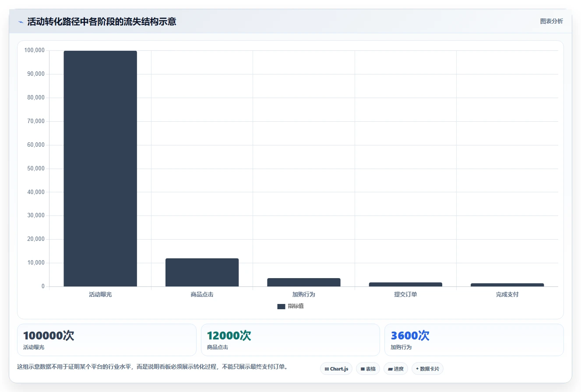The width and height of the screenshot is (581, 392).
Task: Select the 进度 tag chip
Action: [396, 369]
